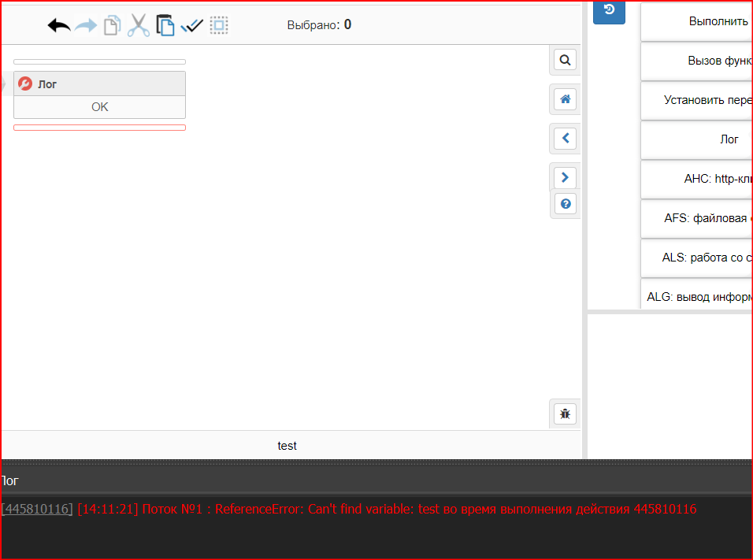Image resolution: width=753 pixels, height=560 pixels.
Task: Open search with the magnifier icon
Action: [x=565, y=60]
